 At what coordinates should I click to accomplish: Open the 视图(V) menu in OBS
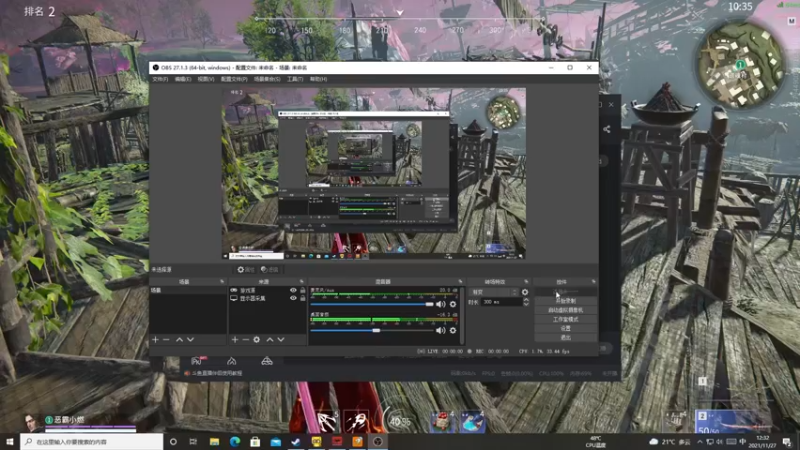(206, 79)
